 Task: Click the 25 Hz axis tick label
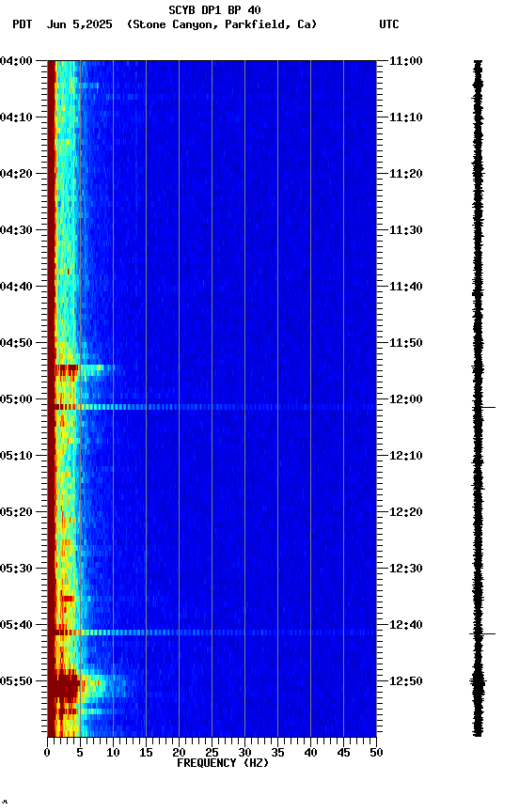point(212,753)
